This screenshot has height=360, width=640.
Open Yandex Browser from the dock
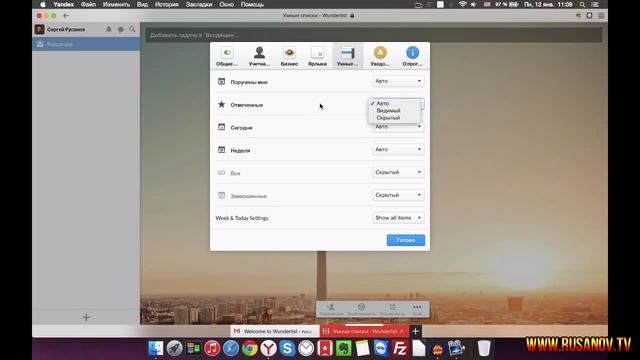[x=268, y=348]
